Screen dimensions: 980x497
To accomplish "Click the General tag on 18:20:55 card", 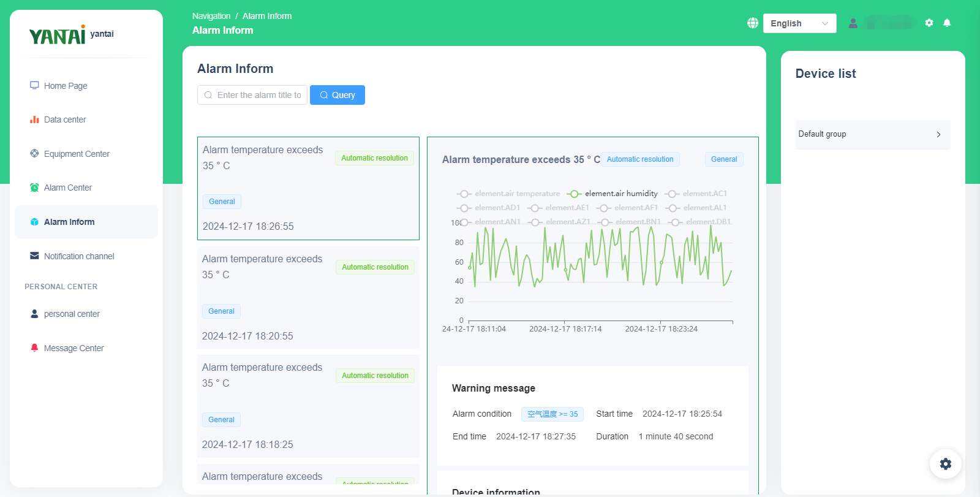I will coord(221,311).
